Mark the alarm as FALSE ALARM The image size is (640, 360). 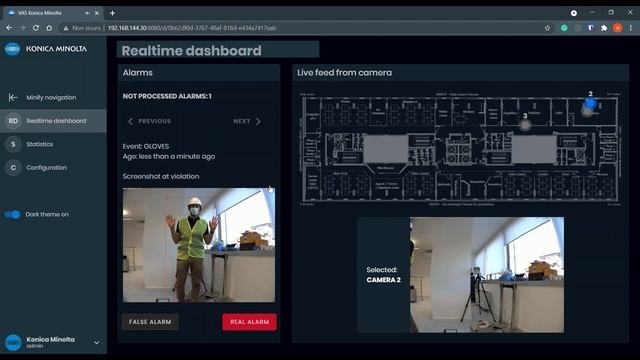tap(150, 322)
